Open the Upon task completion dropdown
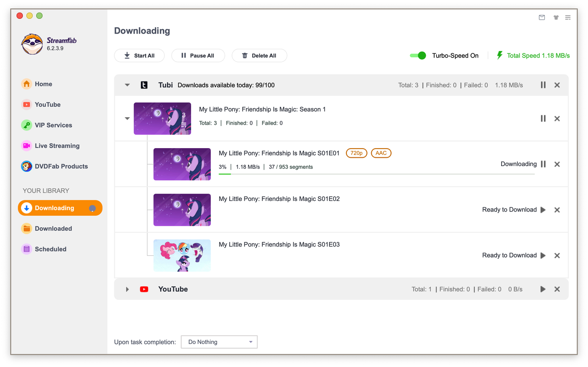Viewport: 588px width, 367px height. click(219, 342)
